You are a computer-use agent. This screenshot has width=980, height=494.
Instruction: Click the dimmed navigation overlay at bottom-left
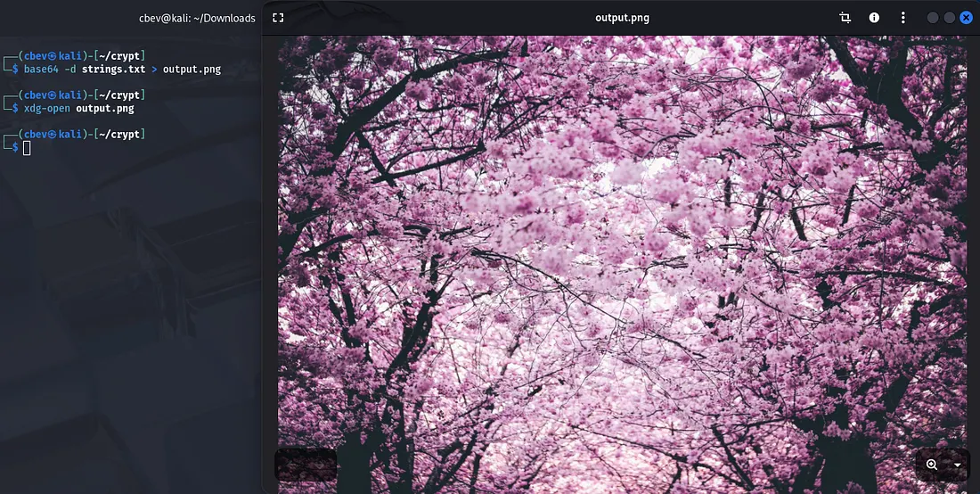click(306, 465)
